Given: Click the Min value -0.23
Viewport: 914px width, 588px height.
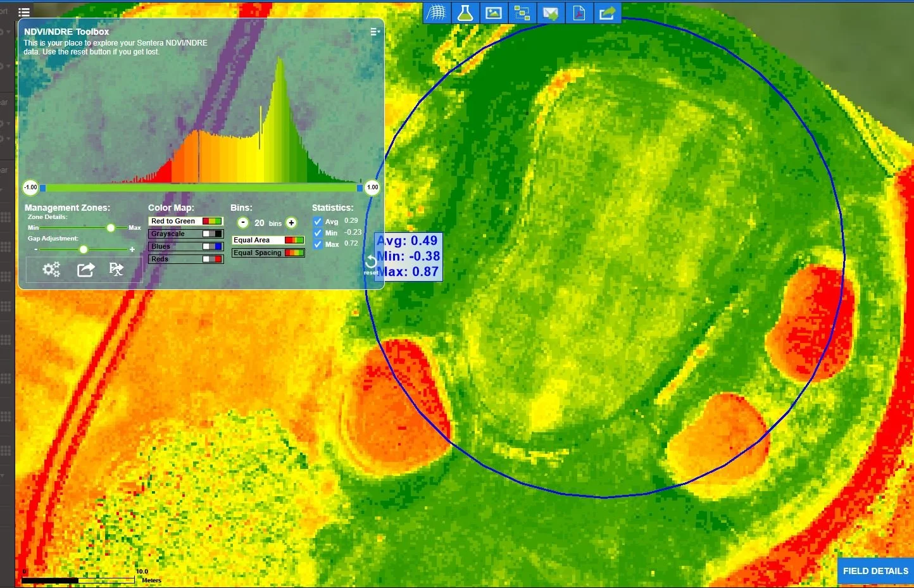Looking at the screenshot, I should point(353,232).
